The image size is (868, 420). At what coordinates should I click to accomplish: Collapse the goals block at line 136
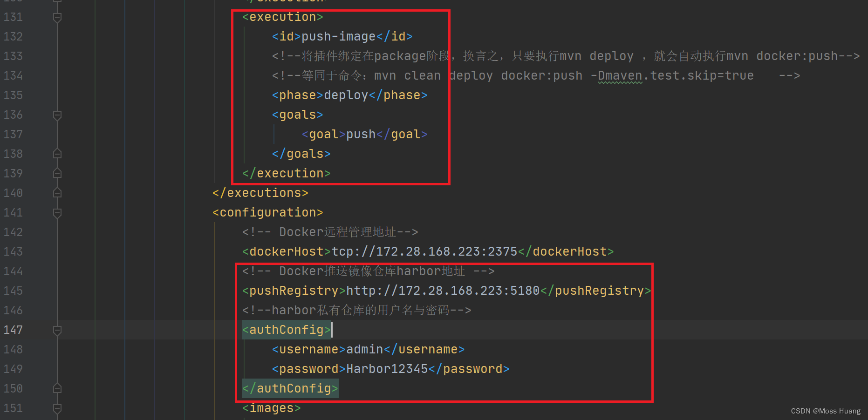pyautogui.click(x=57, y=115)
